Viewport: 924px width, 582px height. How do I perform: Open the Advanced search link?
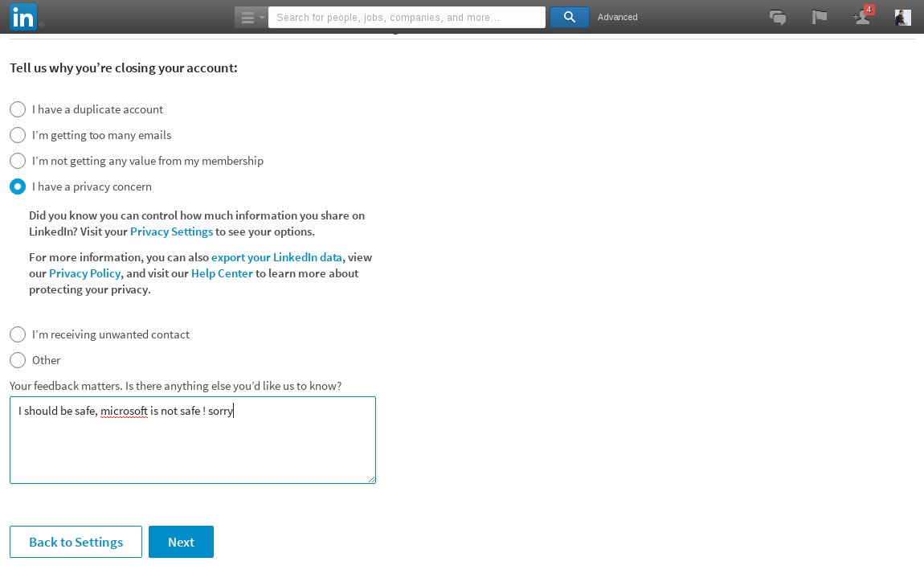pyautogui.click(x=617, y=17)
